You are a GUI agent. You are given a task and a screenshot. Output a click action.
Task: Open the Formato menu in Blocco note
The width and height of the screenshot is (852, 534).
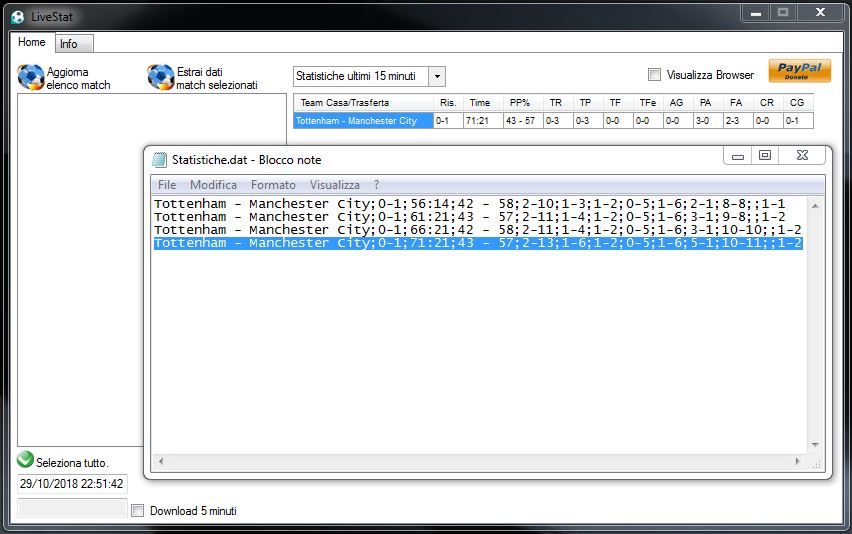pyautogui.click(x=273, y=185)
